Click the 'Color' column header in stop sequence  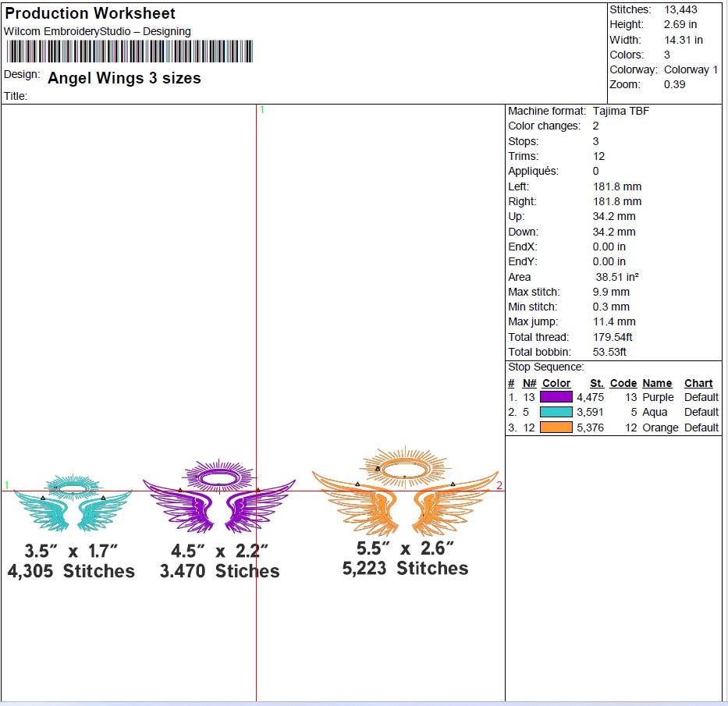556,383
